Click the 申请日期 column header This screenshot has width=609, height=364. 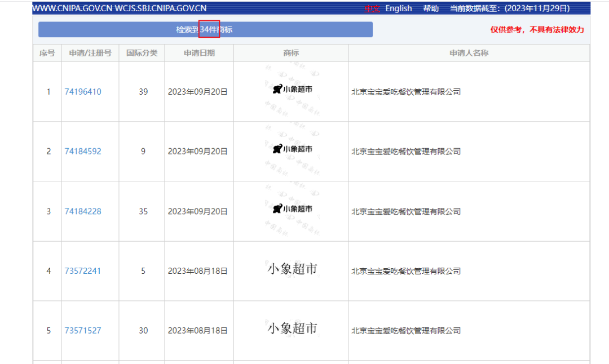(x=199, y=53)
